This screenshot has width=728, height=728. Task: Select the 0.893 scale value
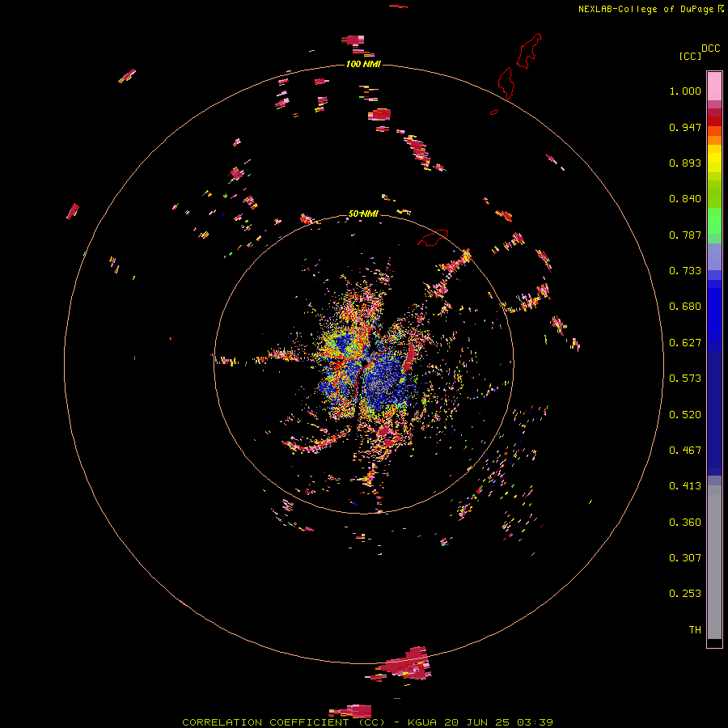[x=685, y=163]
